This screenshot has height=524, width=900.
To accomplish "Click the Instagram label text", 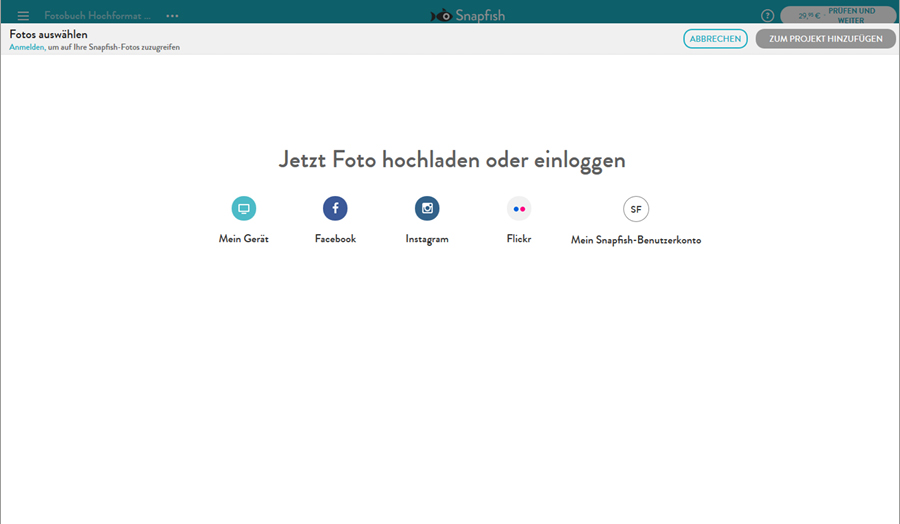I will pyautogui.click(x=427, y=239).
